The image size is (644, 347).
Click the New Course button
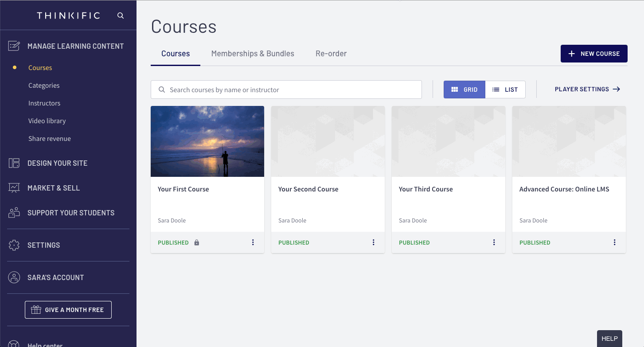594,54
